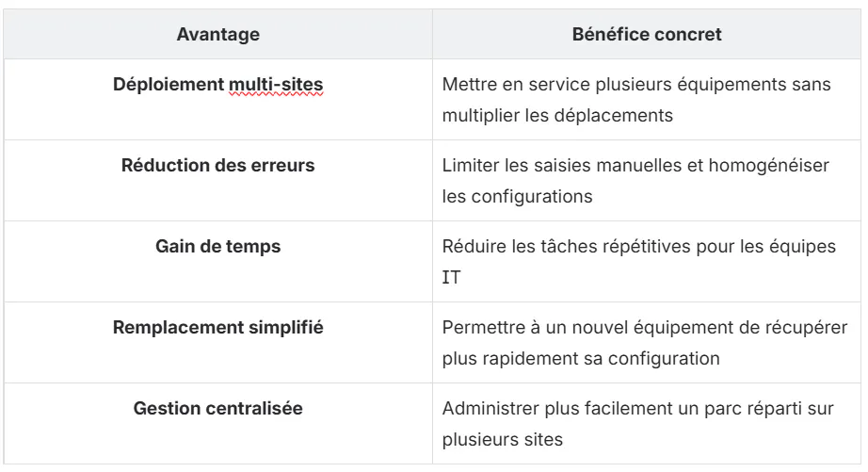
Task: Click the text plusieurs sites in last row
Action: pos(502,440)
